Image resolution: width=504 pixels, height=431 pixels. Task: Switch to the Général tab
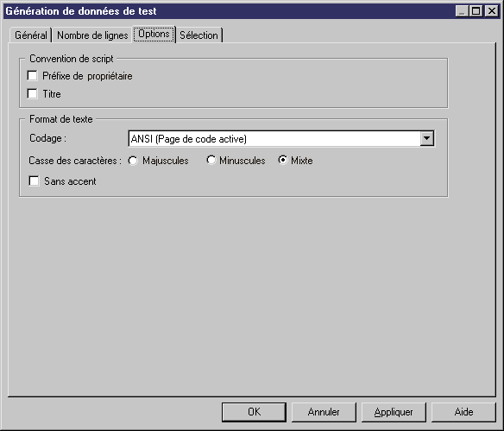31,35
